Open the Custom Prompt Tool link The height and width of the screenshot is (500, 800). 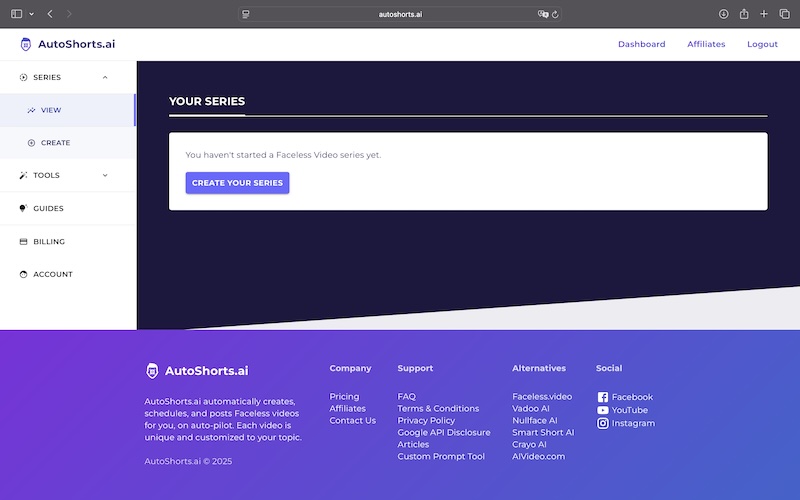point(441,457)
